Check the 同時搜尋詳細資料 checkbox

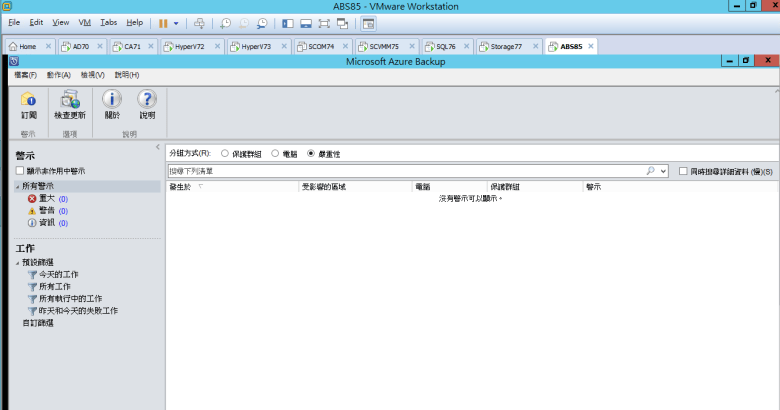pos(682,172)
